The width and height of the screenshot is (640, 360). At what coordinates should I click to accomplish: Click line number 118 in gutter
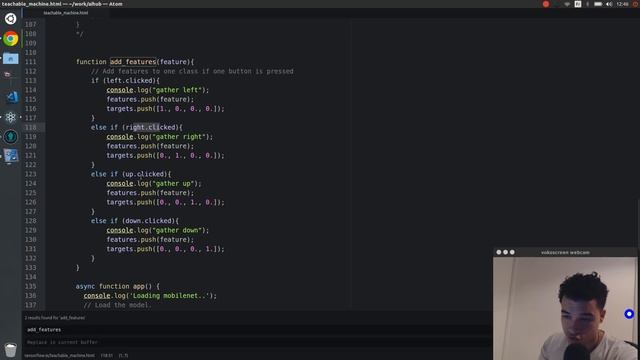[31, 127]
